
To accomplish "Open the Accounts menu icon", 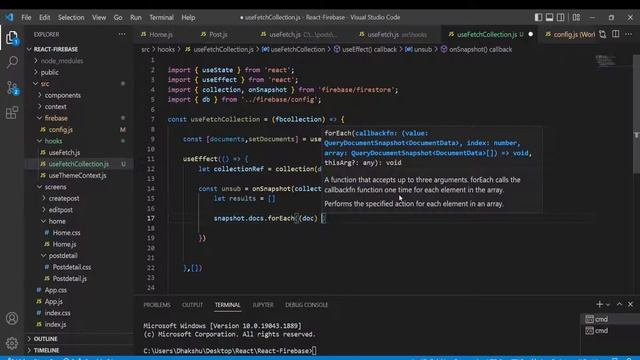I will [x=12, y=318].
